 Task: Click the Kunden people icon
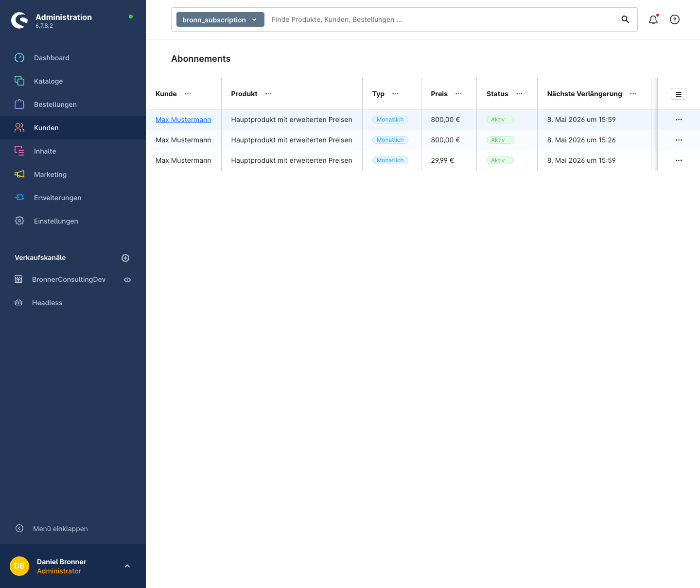19,128
